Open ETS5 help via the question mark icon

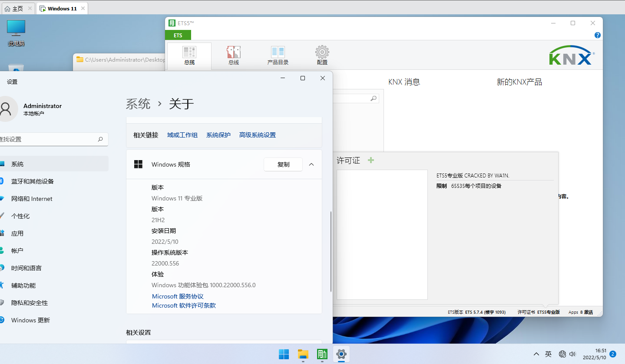pyautogui.click(x=598, y=35)
